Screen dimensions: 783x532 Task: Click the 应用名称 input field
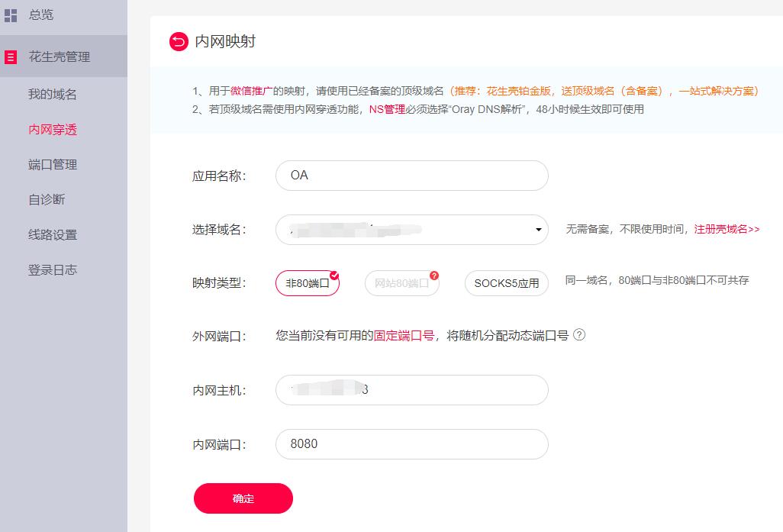[x=411, y=176]
